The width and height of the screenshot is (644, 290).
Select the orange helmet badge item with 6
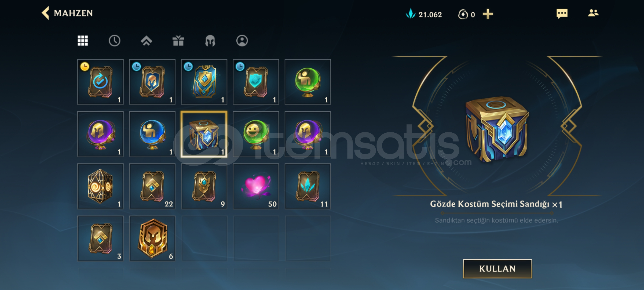click(152, 238)
